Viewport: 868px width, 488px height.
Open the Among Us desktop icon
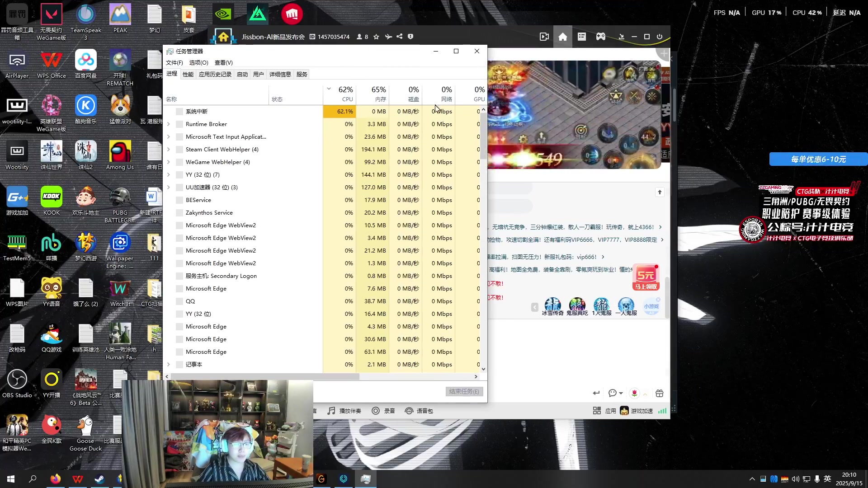pos(120,155)
